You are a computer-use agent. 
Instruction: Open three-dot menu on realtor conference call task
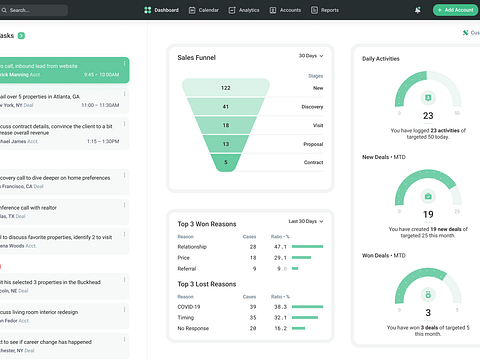[124, 205]
